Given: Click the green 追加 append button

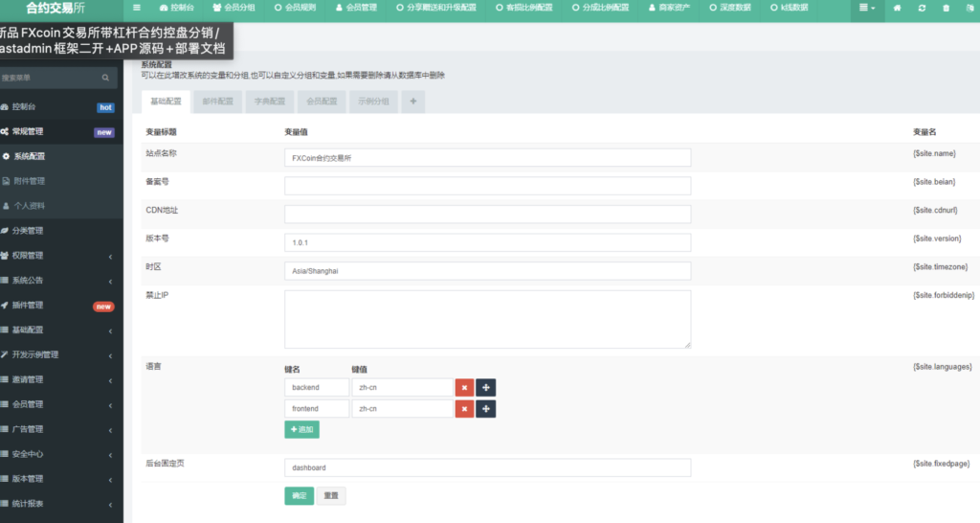Looking at the screenshot, I should 301,430.
